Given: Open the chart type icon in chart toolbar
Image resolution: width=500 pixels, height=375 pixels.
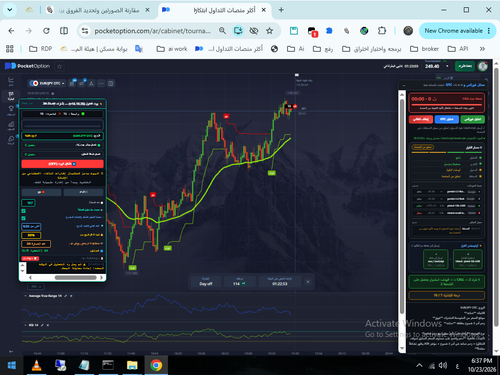Looking at the screenshot, I should click(x=72, y=83).
